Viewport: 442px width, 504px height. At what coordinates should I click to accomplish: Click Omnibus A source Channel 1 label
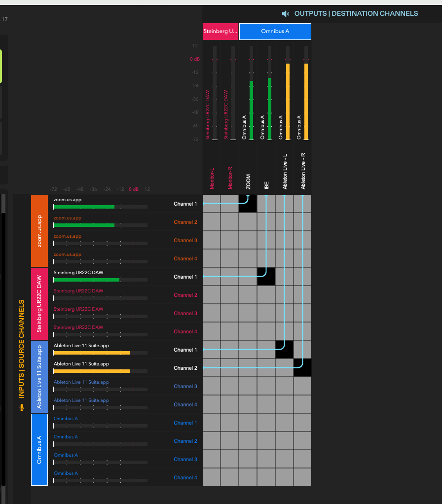tap(185, 423)
